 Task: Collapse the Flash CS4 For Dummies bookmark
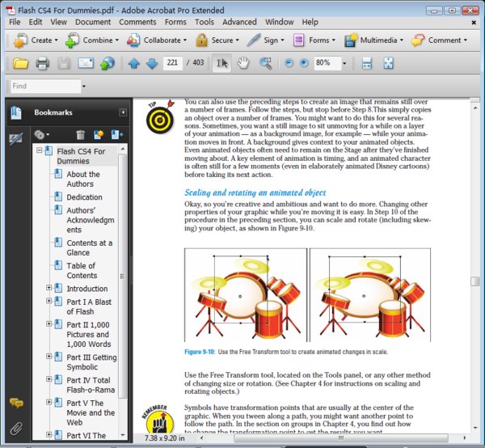[x=39, y=151]
